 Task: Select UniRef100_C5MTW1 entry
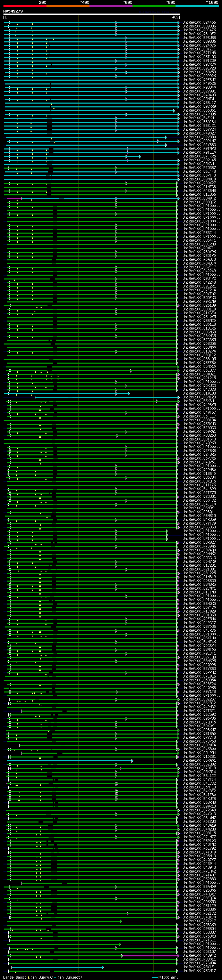(x=199, y=99)
